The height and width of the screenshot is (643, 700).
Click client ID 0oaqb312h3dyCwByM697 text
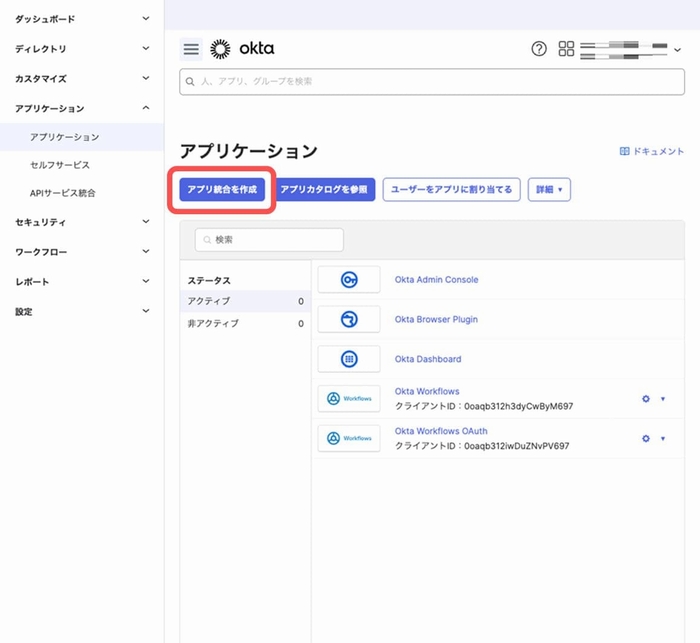coord(518,406)
